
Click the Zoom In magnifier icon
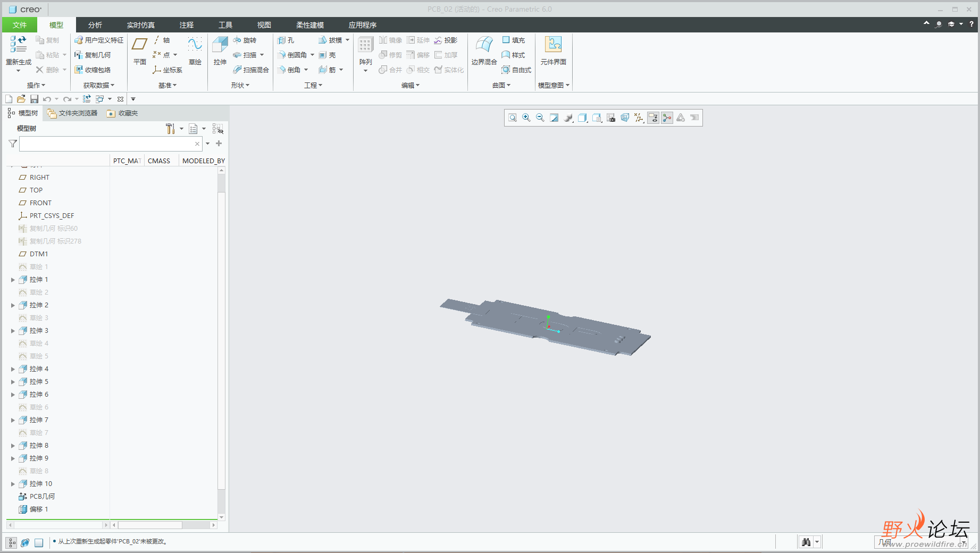526,118
